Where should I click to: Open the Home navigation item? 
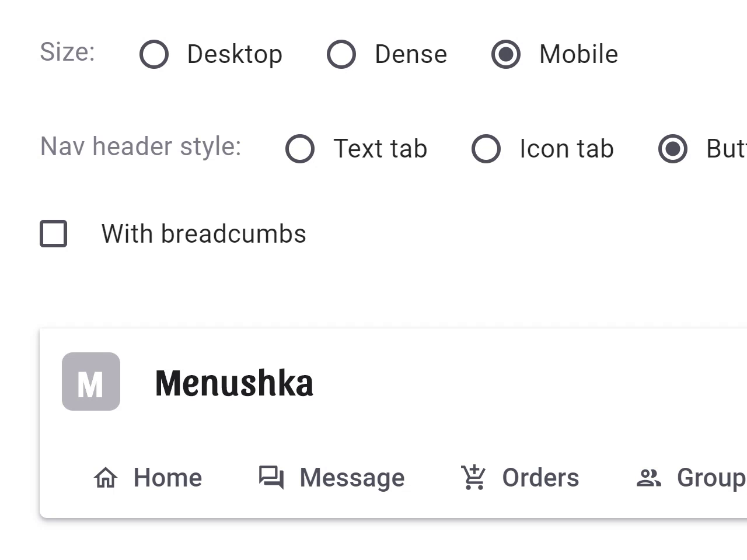(148, 478)
